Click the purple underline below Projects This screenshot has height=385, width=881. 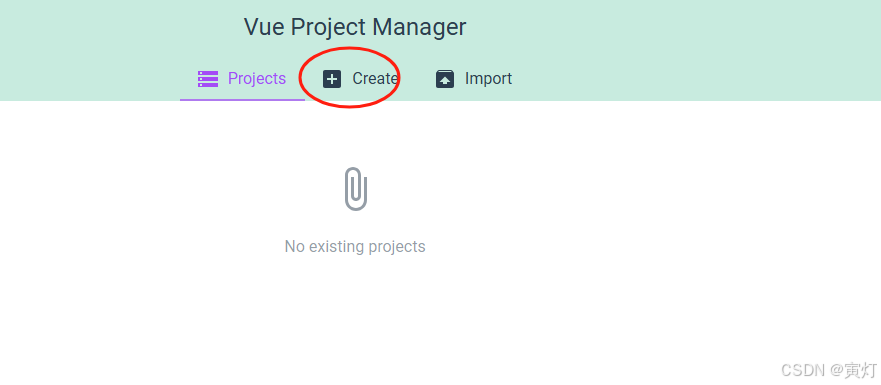coord(242,100)
